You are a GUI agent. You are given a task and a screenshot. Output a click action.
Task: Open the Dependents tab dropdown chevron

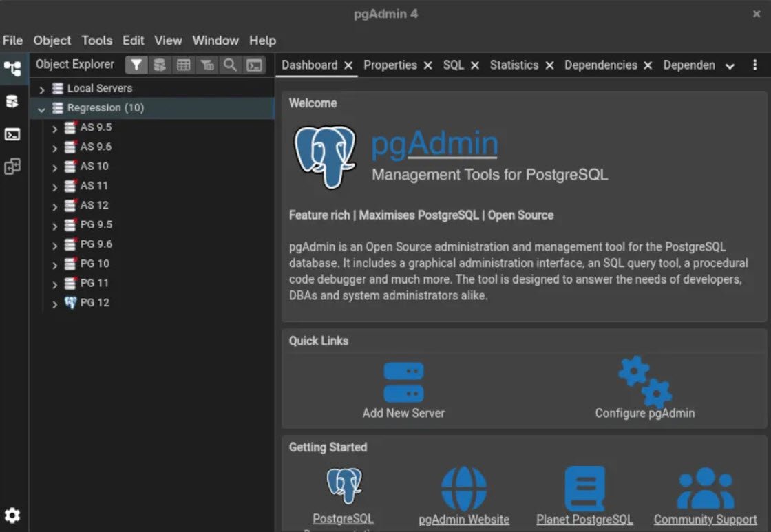point(729,65)
